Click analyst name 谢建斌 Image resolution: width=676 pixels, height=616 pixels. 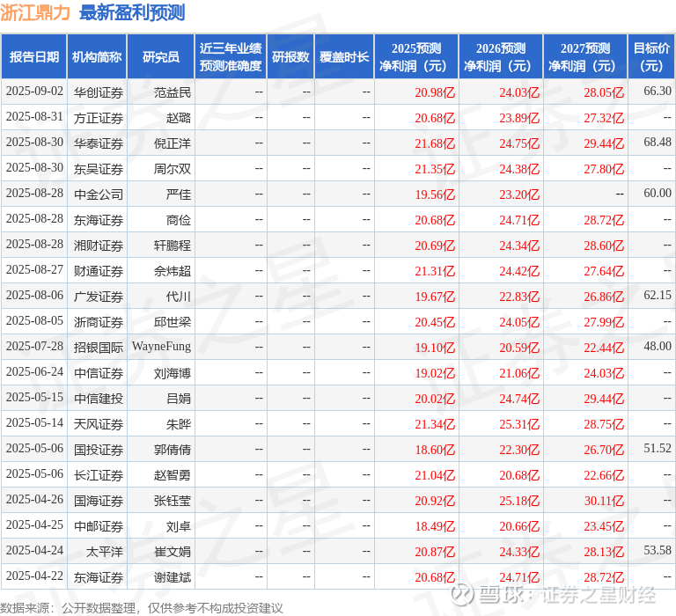(x=173, y=576)
